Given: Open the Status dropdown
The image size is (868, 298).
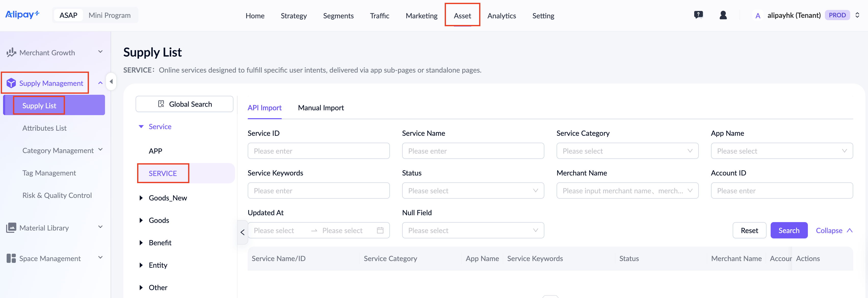Looking at the screenshot, I should [x=473, y=191].
